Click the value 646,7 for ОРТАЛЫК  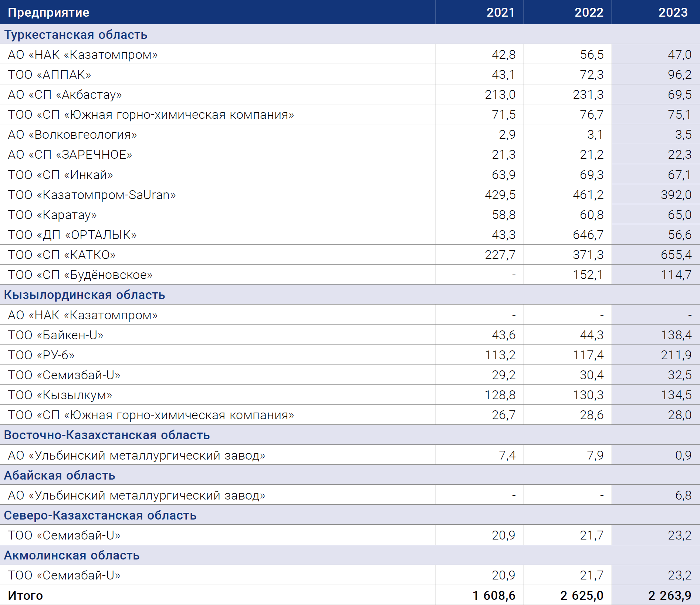(x=588, y=235)
